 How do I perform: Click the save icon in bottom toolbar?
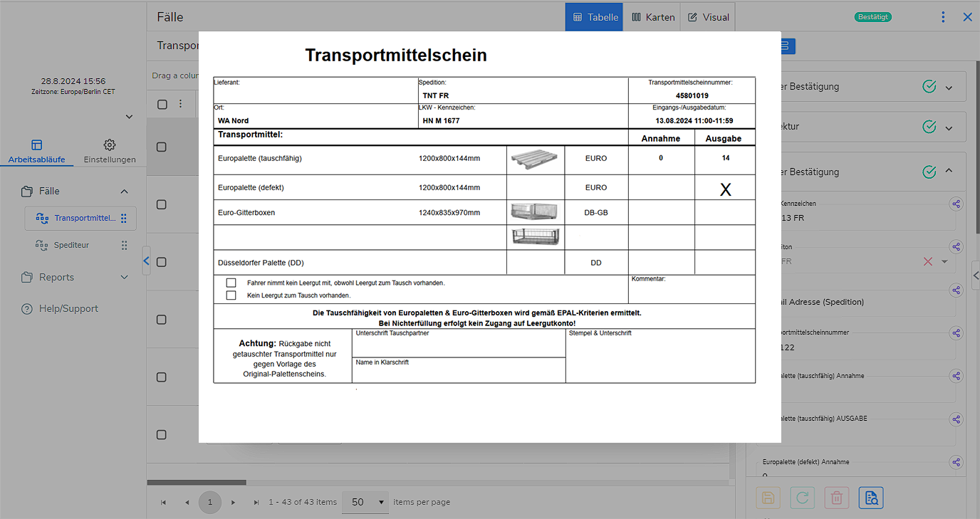tap(768, 498)
